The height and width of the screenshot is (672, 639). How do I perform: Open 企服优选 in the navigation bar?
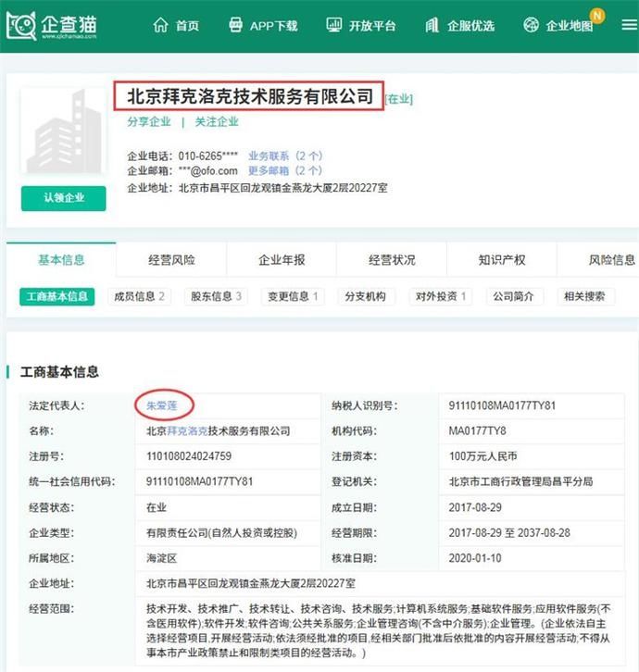point(470,26)
